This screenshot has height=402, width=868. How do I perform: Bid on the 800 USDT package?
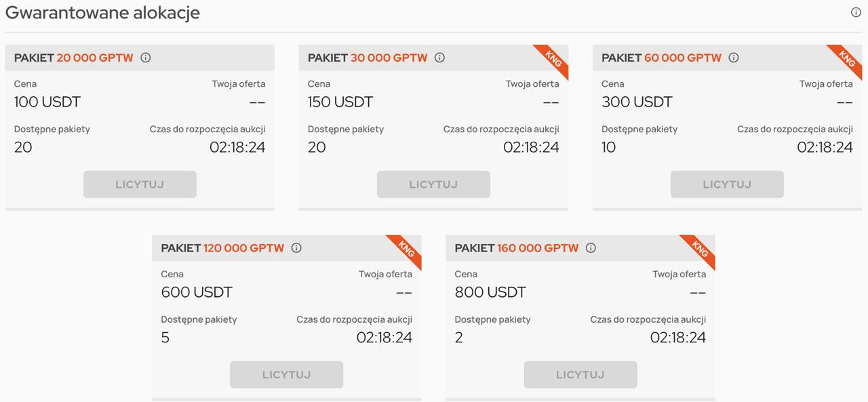580,374
